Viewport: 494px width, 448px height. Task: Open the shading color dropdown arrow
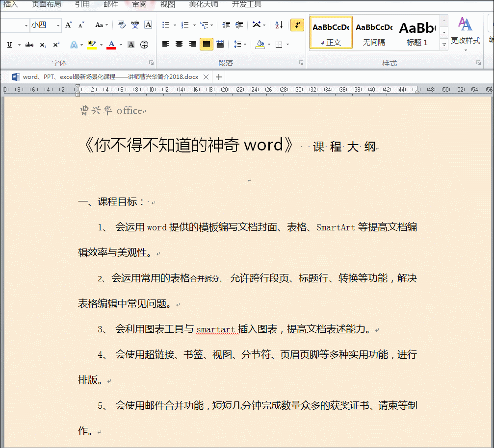(x=269, y=45)
